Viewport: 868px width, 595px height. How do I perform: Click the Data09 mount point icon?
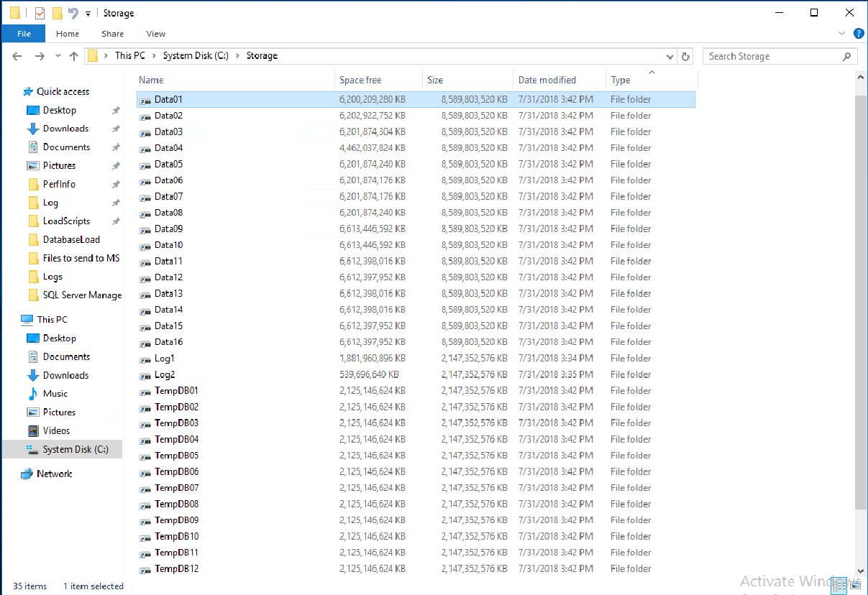click(145, 229)
